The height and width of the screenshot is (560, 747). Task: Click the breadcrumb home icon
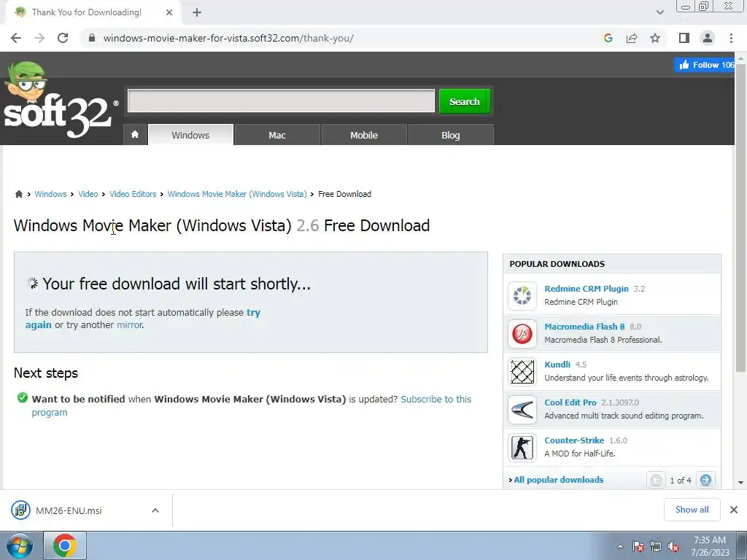click(18, 194)
